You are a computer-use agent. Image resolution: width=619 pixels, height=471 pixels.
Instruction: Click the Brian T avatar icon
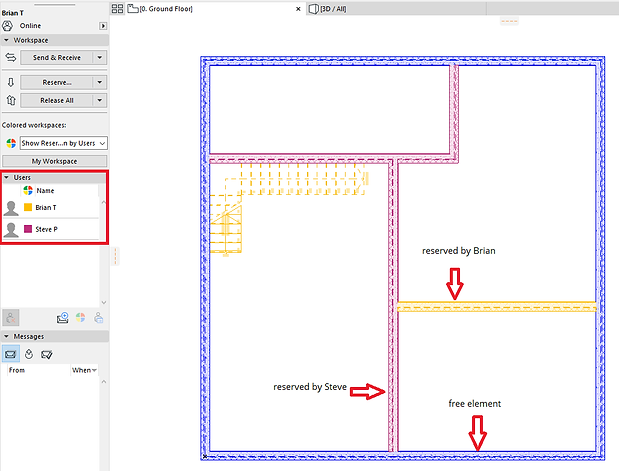[x=11, y=208]
